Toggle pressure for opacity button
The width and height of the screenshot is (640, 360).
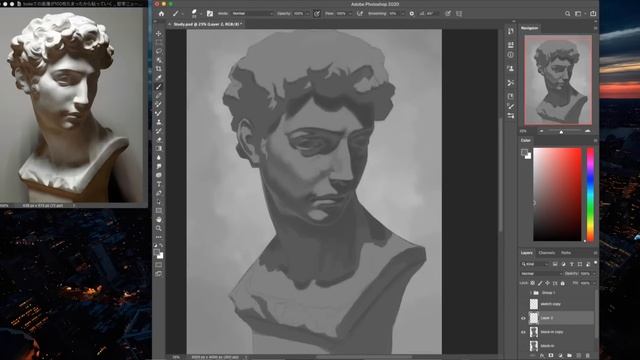click(317, 13)
